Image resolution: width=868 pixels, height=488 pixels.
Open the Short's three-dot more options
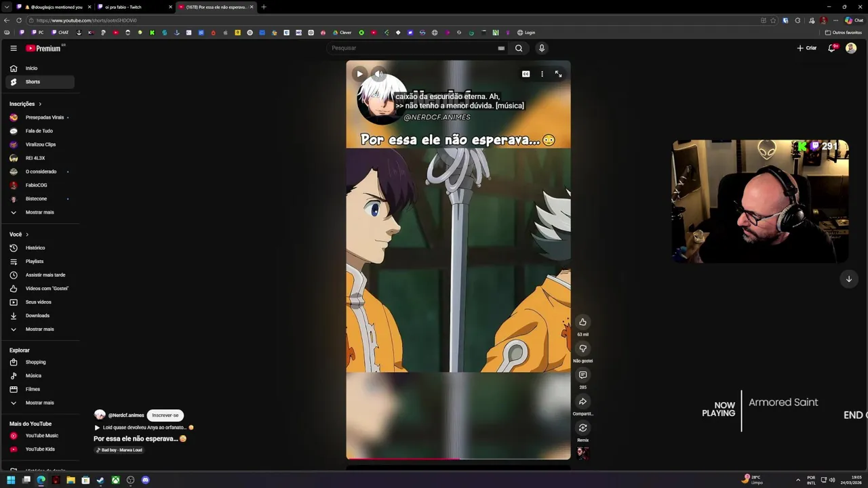(x=542, y=74)
